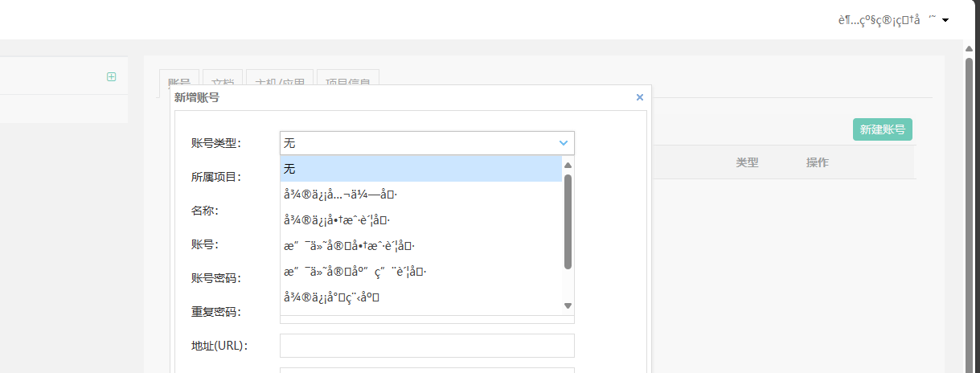Click the 账号: label
Image resolution: width=980 pixels, height=373 pixels.
pos(205,244)
